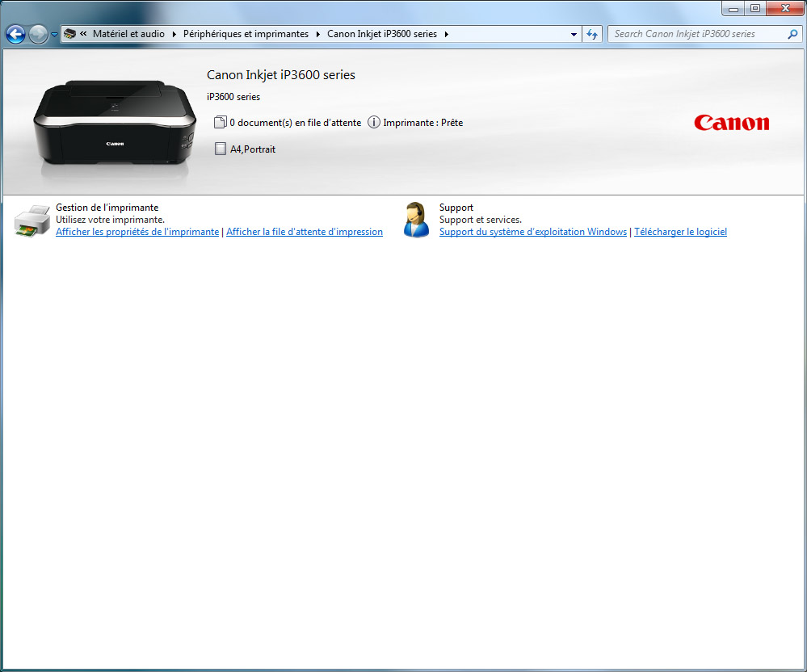Image resolution: width=807 pixels, height=672 pixels.
Task: Open A4,Portrait paper setting
Action: click(x=253, y=149)
